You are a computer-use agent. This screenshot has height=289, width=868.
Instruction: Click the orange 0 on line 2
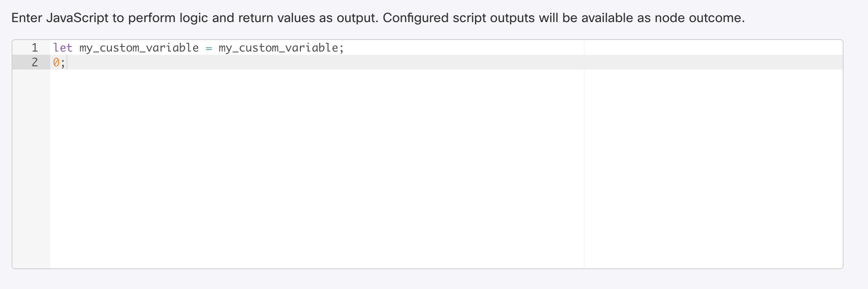56,62
